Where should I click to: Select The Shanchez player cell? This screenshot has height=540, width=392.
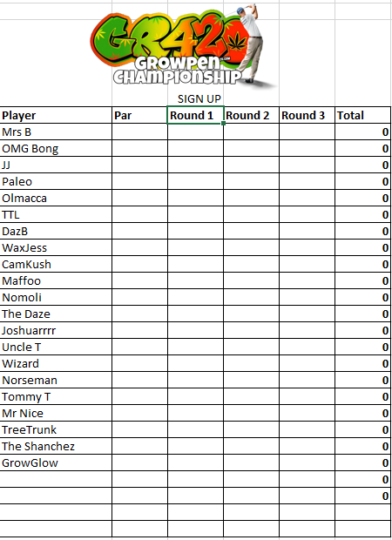[x=56, y=446]
